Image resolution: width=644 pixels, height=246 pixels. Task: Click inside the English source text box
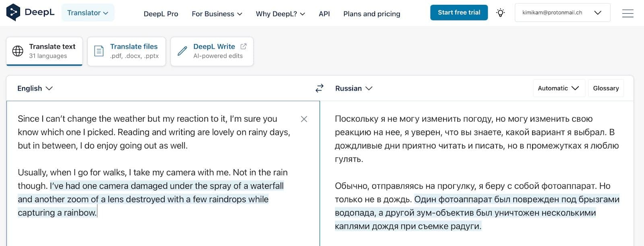pyautogui.click(x=161, y=229)
